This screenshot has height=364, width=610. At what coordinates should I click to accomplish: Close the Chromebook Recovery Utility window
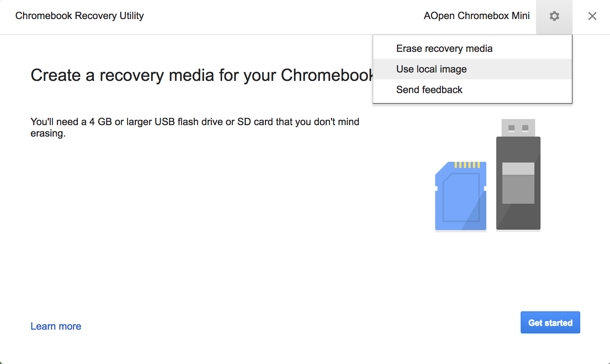click(592, 16)
